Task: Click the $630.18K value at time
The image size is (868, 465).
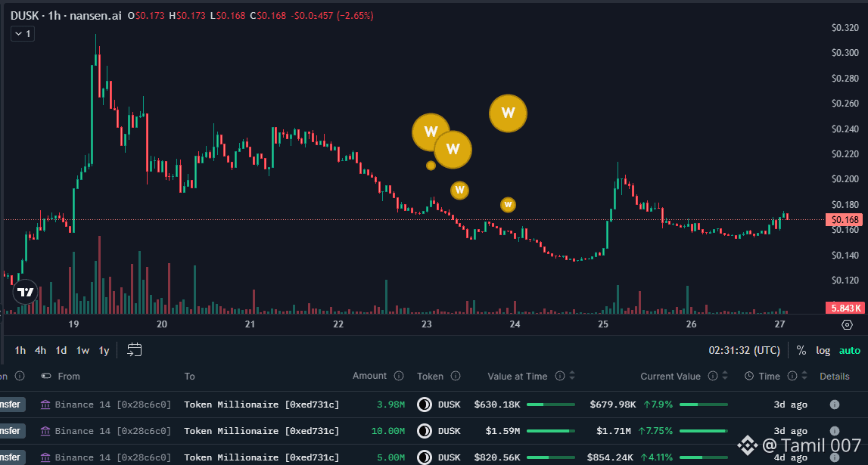Action: 496,405
